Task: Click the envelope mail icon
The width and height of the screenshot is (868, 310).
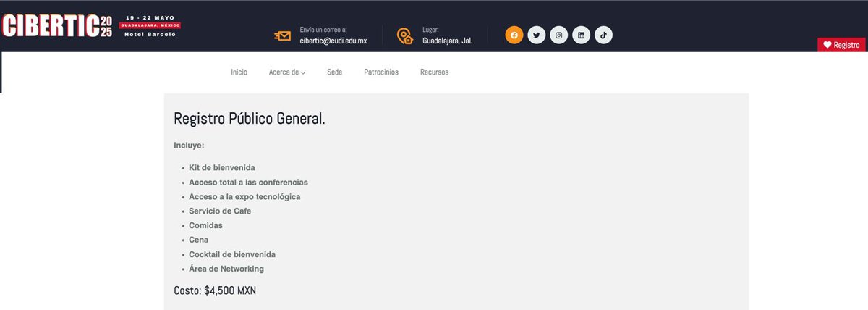Action: [282, 35]
